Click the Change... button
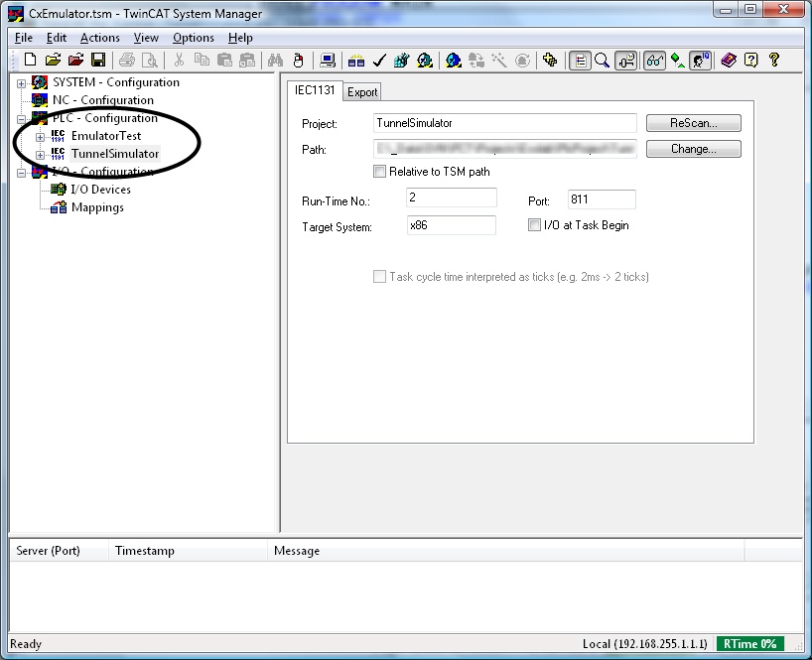This screenshot has height=660, width=812. pos(694,149)
